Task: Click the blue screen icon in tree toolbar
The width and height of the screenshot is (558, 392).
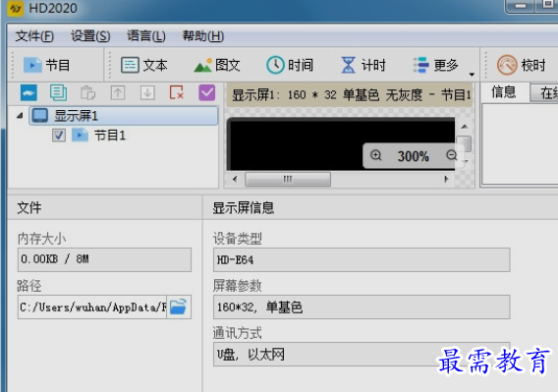Action: [28, 93]
